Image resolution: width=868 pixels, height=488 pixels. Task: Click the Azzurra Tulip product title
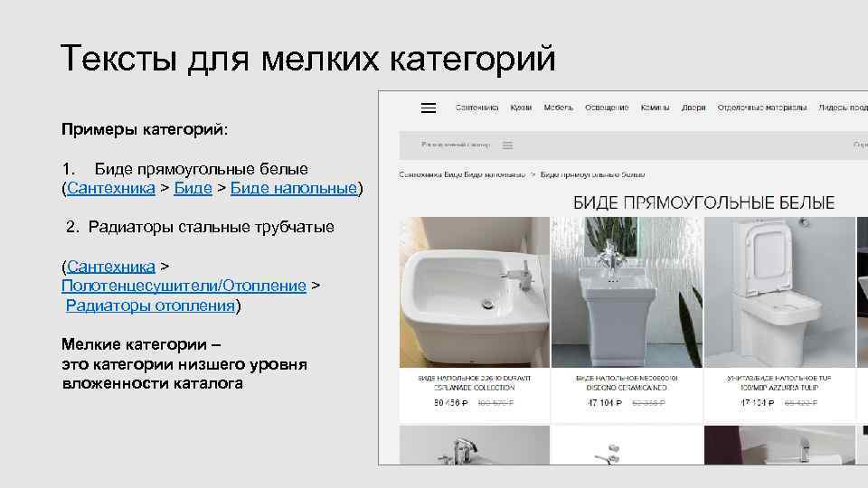point(779,383)
